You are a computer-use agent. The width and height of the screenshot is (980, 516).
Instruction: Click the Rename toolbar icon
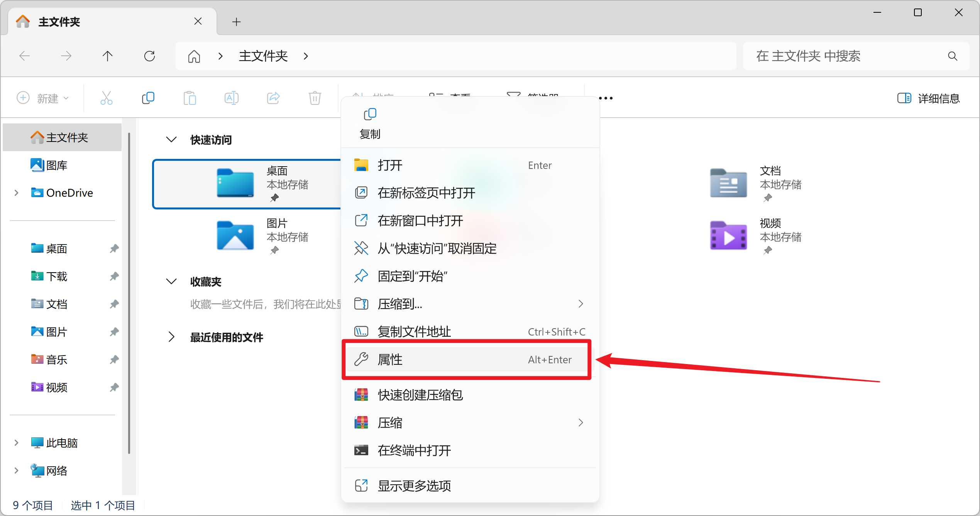(231, 98)
